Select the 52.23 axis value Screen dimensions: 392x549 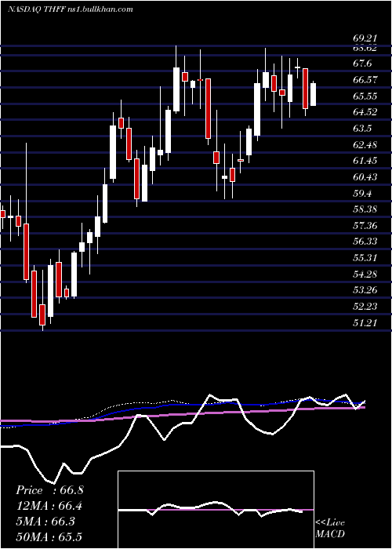point(365,307)
